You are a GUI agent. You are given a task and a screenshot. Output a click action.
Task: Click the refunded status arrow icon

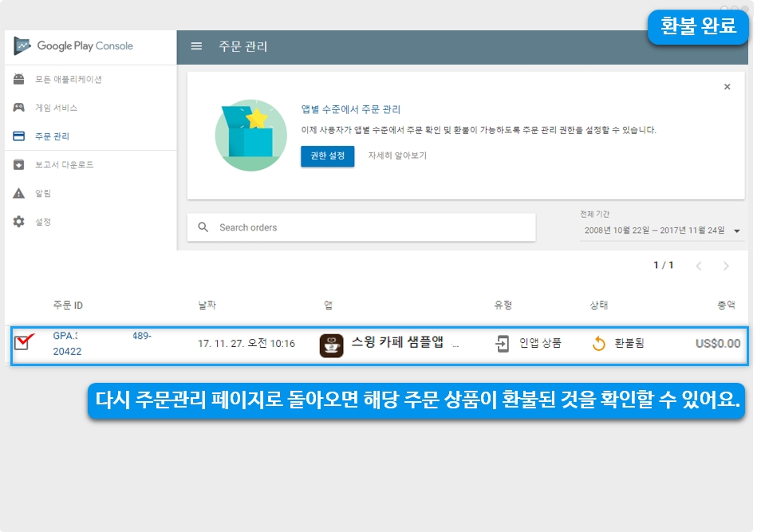click(x=599, y=344)
